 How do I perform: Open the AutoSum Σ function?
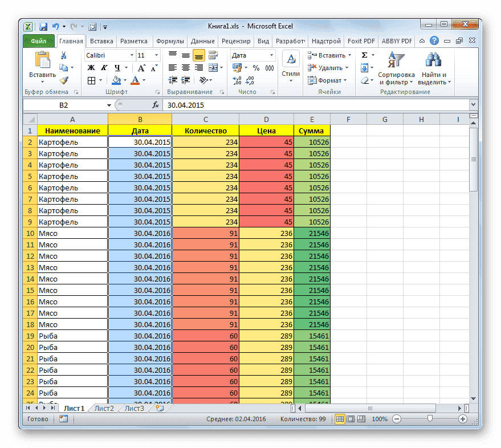(x=364, y=55)
